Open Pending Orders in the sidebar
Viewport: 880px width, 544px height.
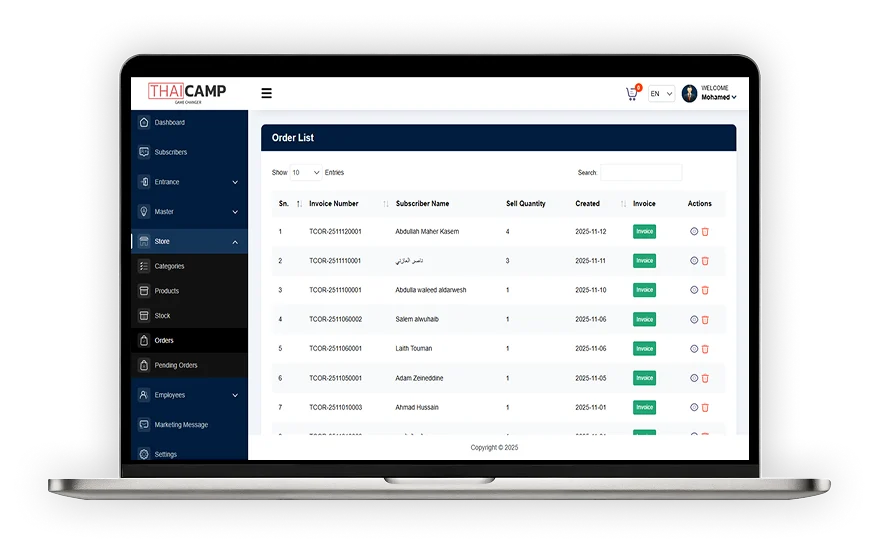click(x=176, y=366)
